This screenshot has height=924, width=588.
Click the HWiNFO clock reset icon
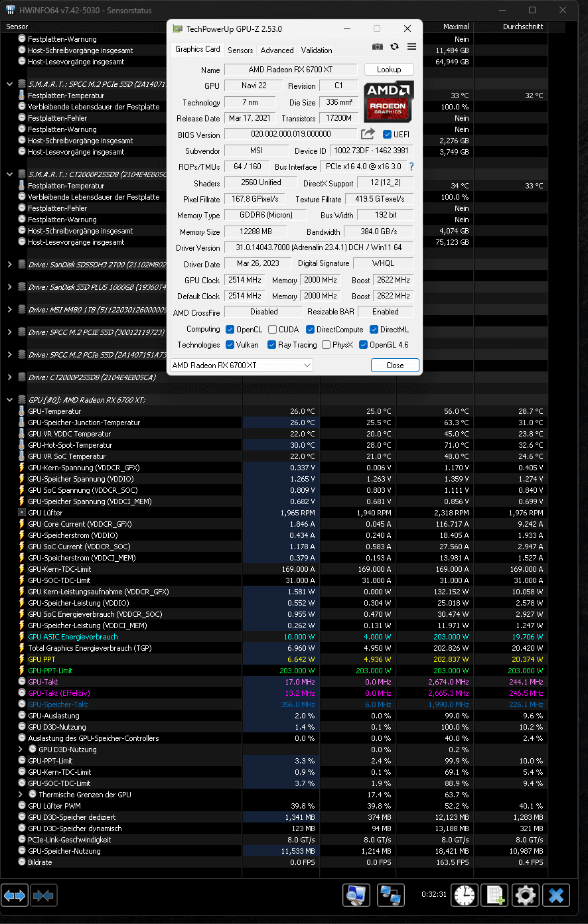pos(465,895)
